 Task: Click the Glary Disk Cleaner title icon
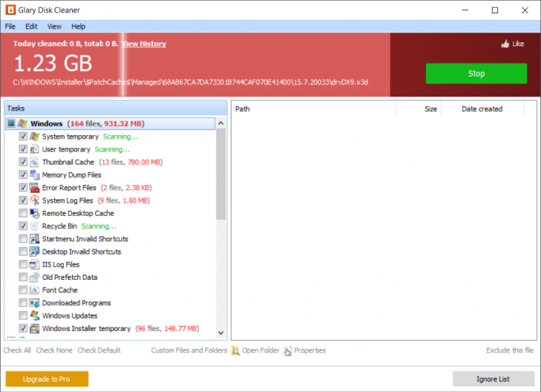point(10,10)
